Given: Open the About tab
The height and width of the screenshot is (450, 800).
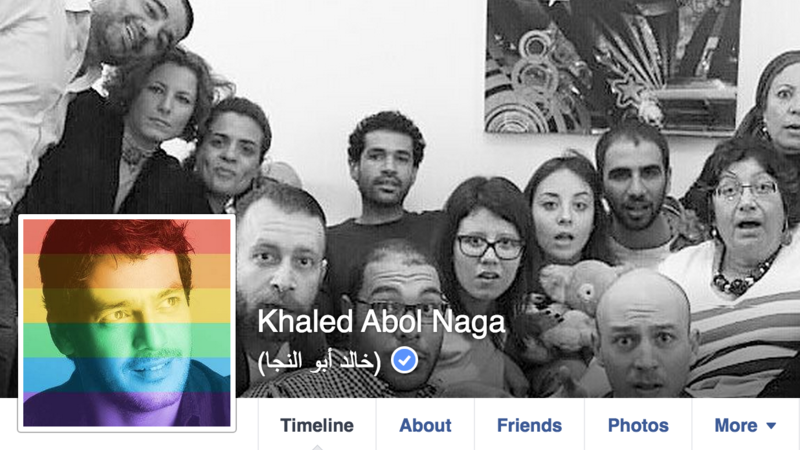Looking at the screenshot, I should tap(425, 425).
